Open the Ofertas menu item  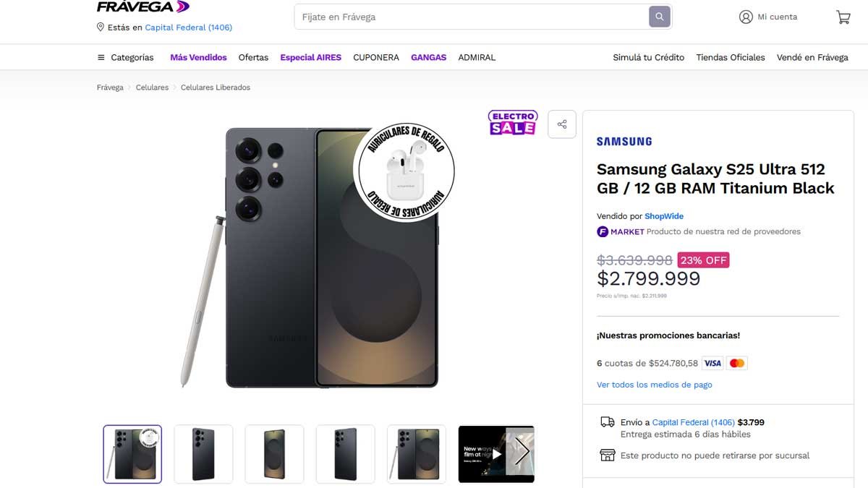click(x=253, y=57)
